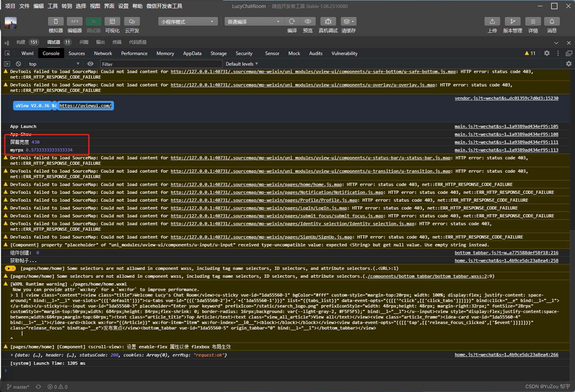This screenshot has width=575, height=392.
Task: Click the user avatar thumbnail
Action: (11, 23)
